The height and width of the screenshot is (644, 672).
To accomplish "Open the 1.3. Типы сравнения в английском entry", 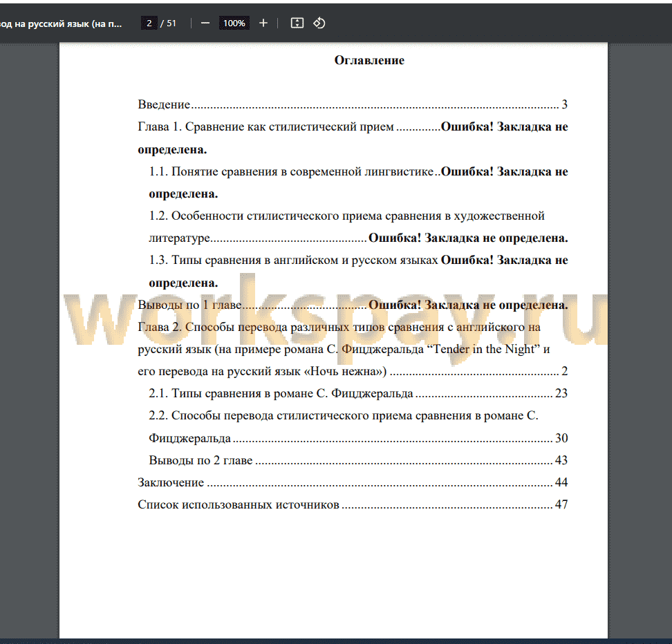I will 358,272.
